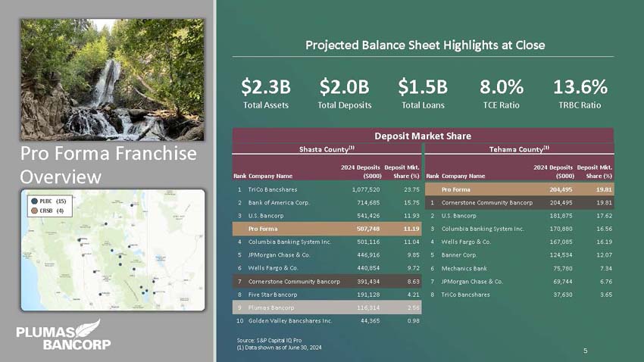
Task: Click the highlighted Plumas Bancorp row
Action: click(327, 307)
